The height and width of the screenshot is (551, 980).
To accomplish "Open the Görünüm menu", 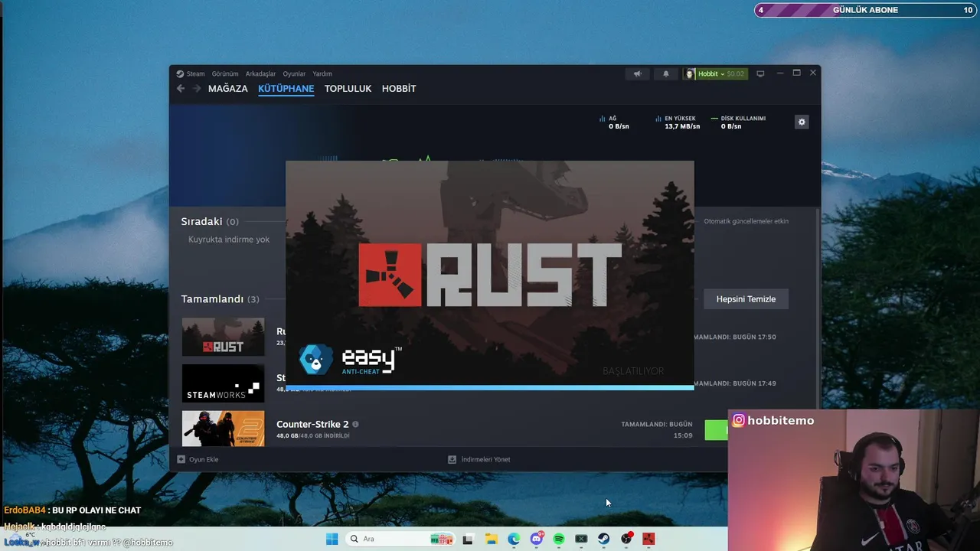I will click(225, 74).
